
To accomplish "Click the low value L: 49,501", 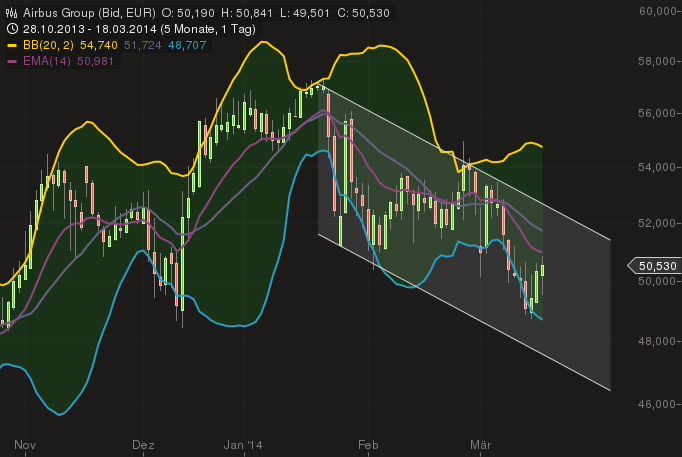I will click(x=304, y=13).
